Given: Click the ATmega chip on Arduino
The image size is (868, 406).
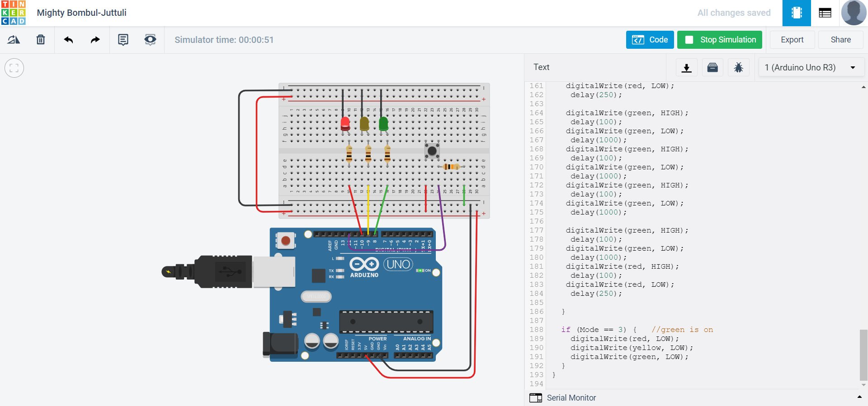Looking at the screenshot, I should [386, 322].
